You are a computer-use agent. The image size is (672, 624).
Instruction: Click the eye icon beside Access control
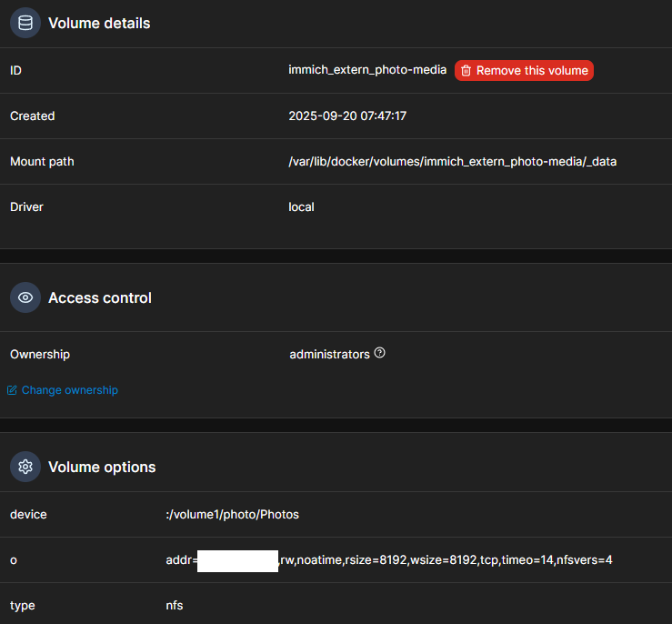point(25,297)
